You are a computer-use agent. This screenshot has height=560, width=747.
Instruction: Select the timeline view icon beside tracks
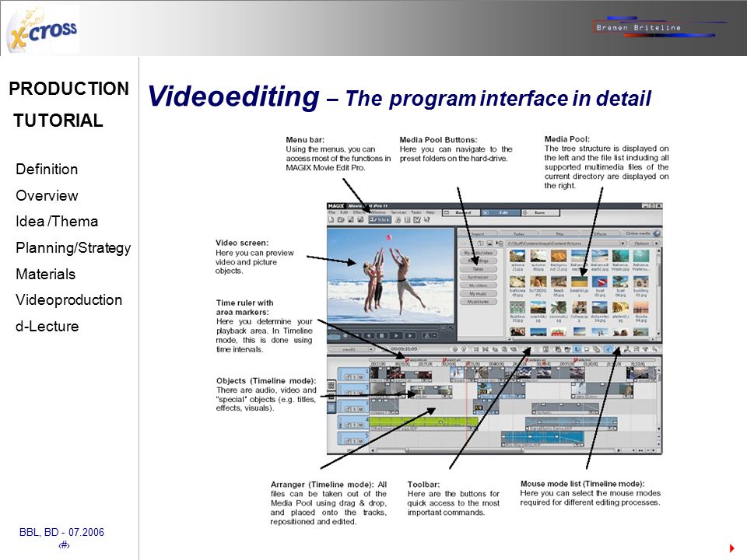coord(331,408)
